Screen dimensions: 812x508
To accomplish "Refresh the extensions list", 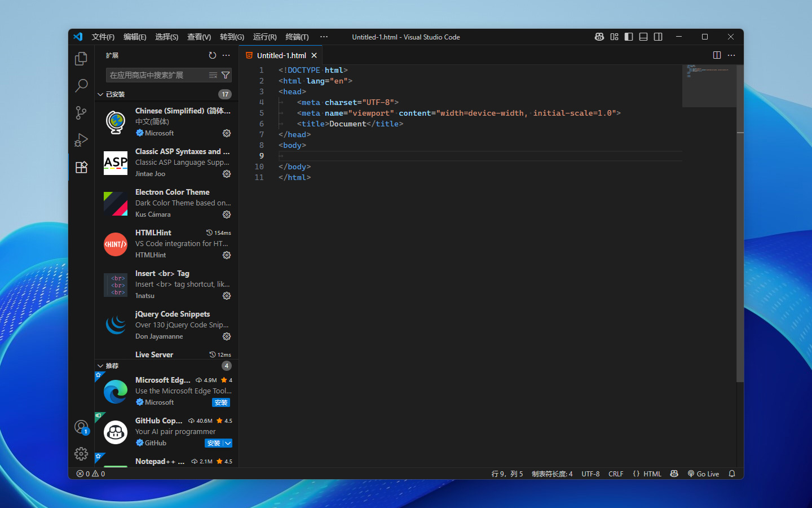I will (213, 55).
